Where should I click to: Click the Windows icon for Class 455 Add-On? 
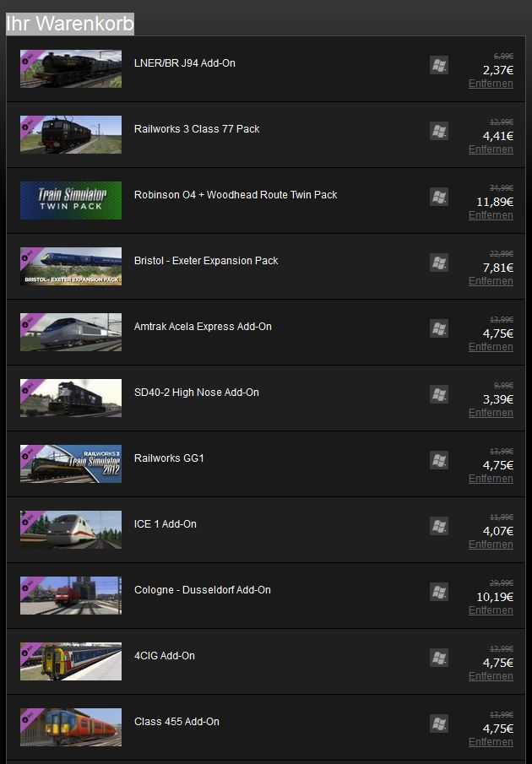439,723
